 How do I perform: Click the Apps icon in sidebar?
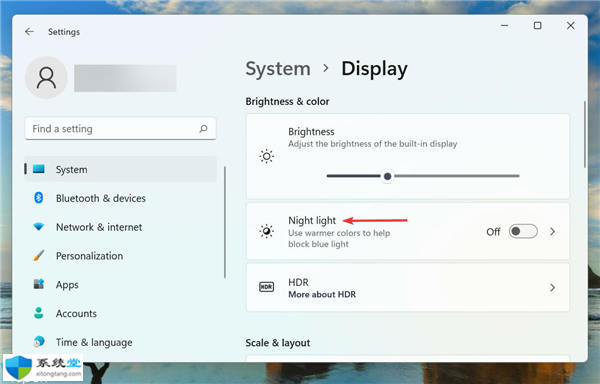tap(39, 284)
